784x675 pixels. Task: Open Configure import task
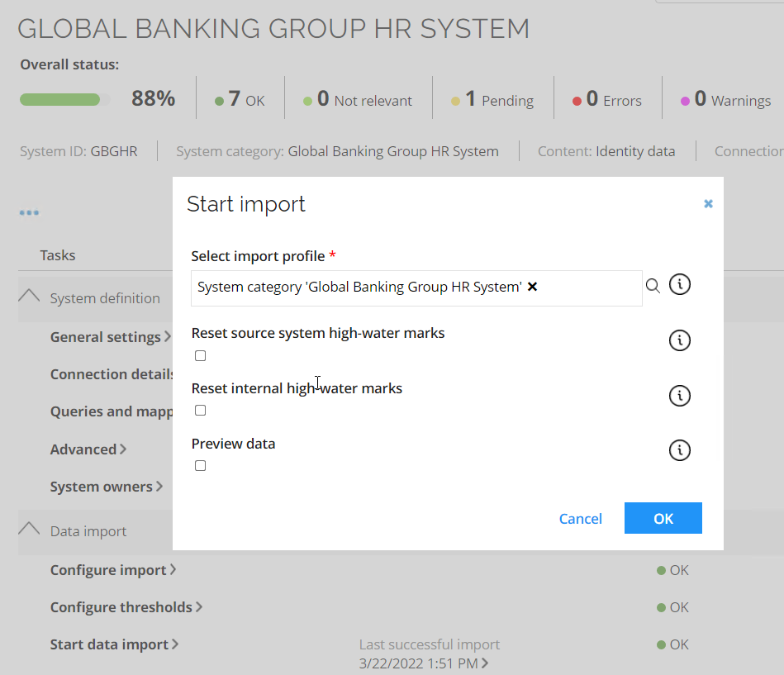(x=113, y=570)
